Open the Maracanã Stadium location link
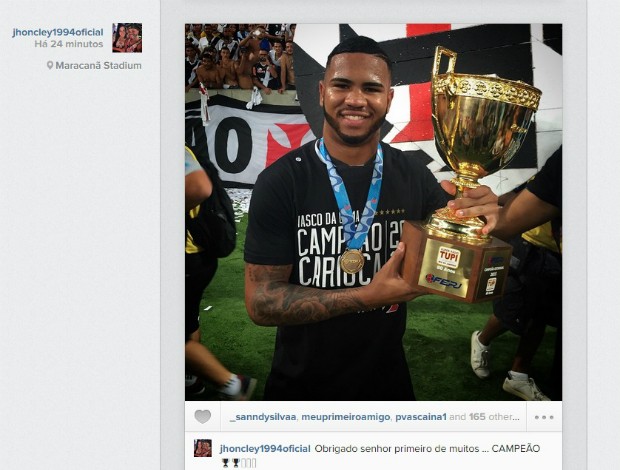This screenshot has height=470, width=620. point(98,66)
